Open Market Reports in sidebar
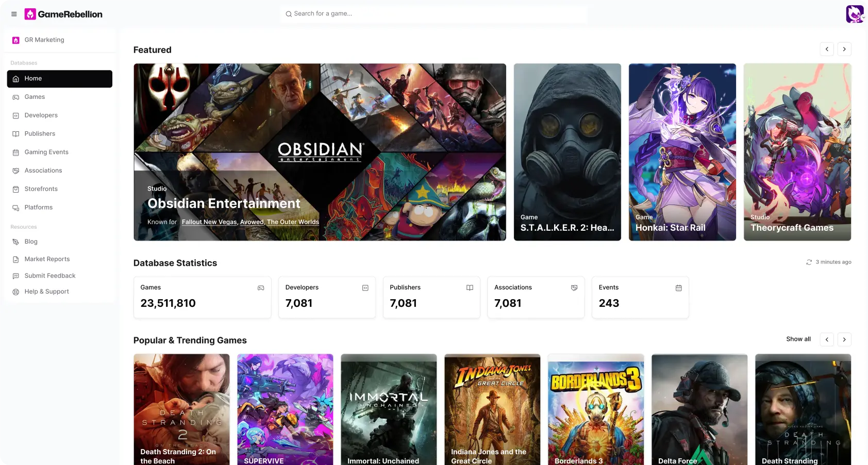This screenshot has width=868, height=465. (x=47, y=259)
